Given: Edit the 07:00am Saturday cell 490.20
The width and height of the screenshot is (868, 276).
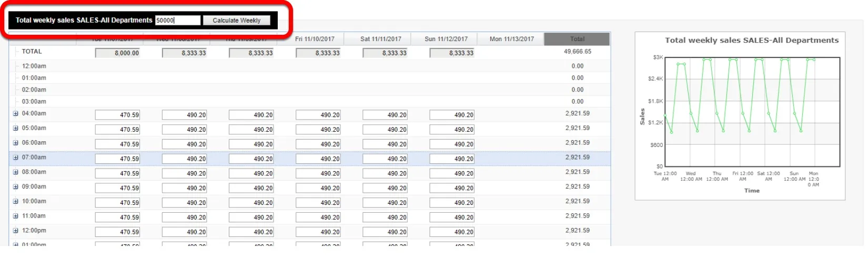Looking at the screenshot, I should [385, 159].
